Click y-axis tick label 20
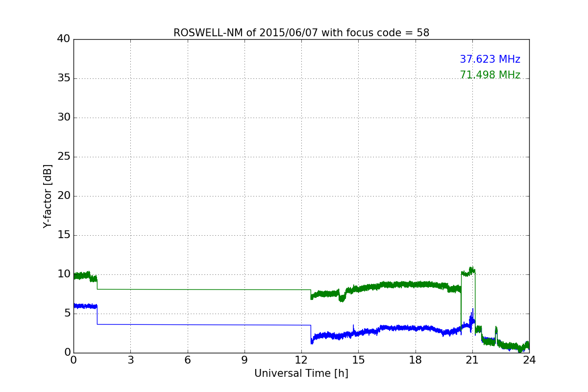 (x=64, y=196)
